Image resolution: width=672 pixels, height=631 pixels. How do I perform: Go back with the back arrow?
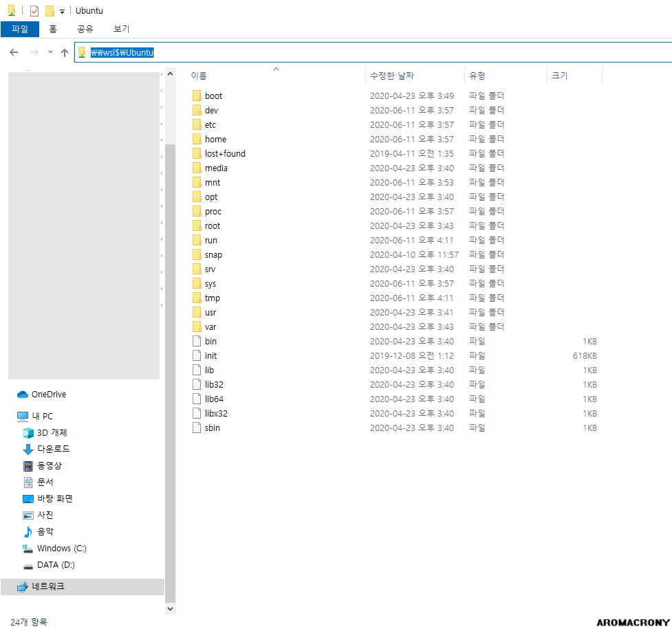tap(14, 52)
